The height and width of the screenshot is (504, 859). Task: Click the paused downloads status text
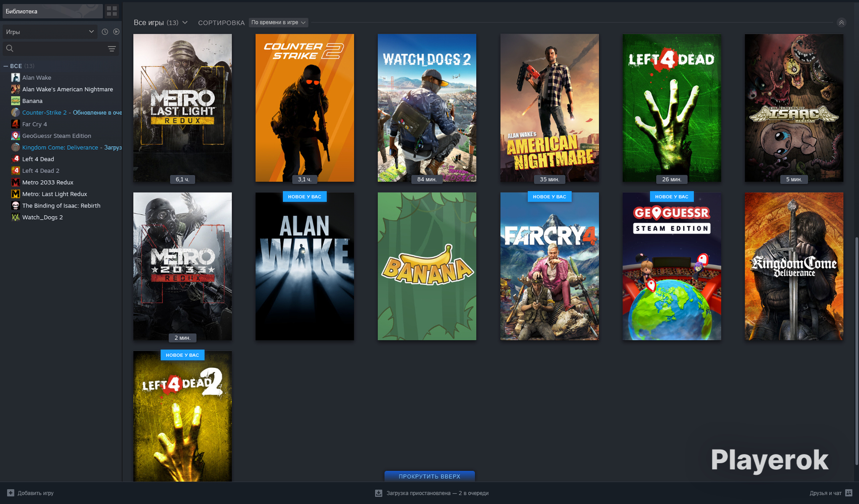point(438,493)
